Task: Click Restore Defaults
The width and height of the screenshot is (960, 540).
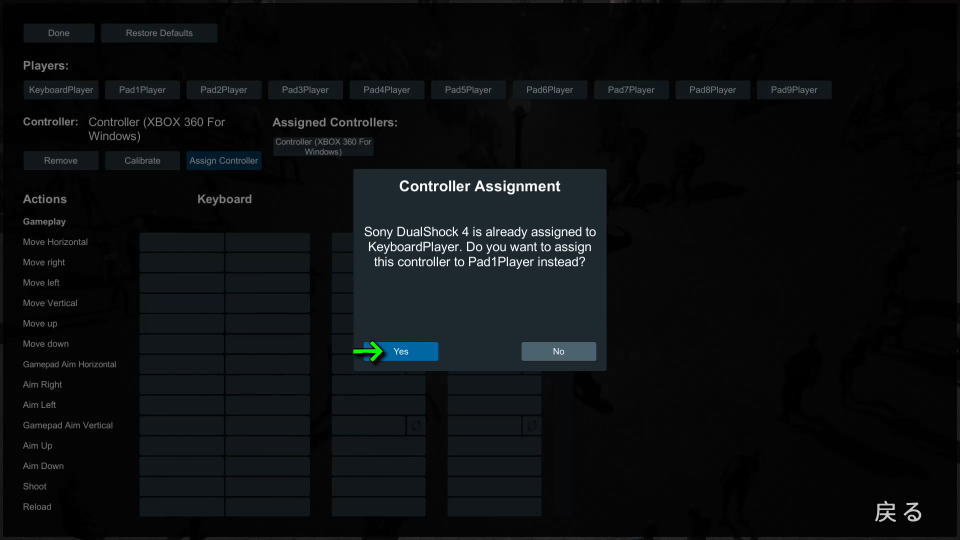Action: point(159,33)
